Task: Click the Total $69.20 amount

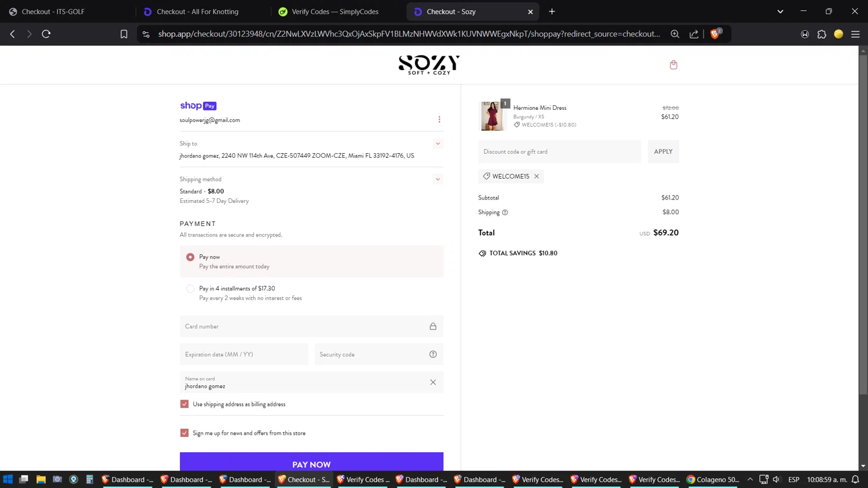Action: pos(666,232)
